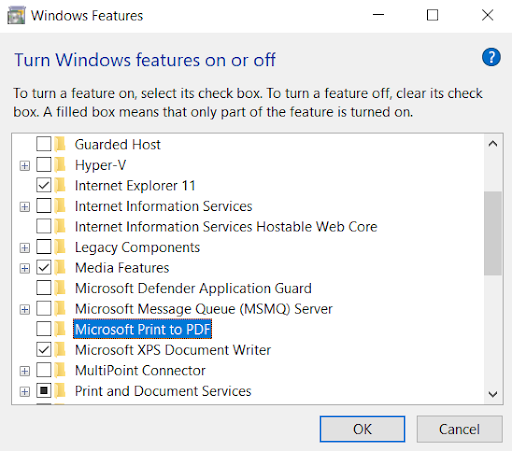Click the Hyper-V folder icon
This screenshot has height=451, width=512.
coord(60,165)
